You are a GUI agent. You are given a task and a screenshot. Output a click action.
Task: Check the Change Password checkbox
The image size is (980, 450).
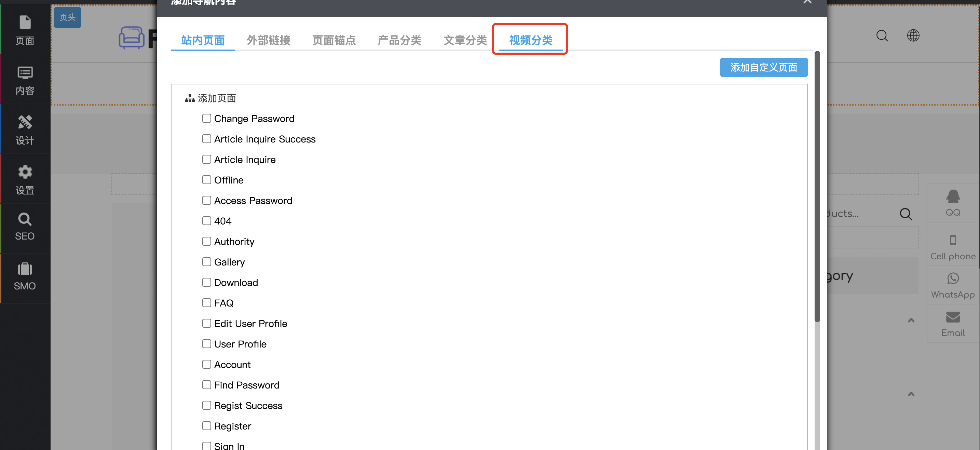(x=207, y=118)
